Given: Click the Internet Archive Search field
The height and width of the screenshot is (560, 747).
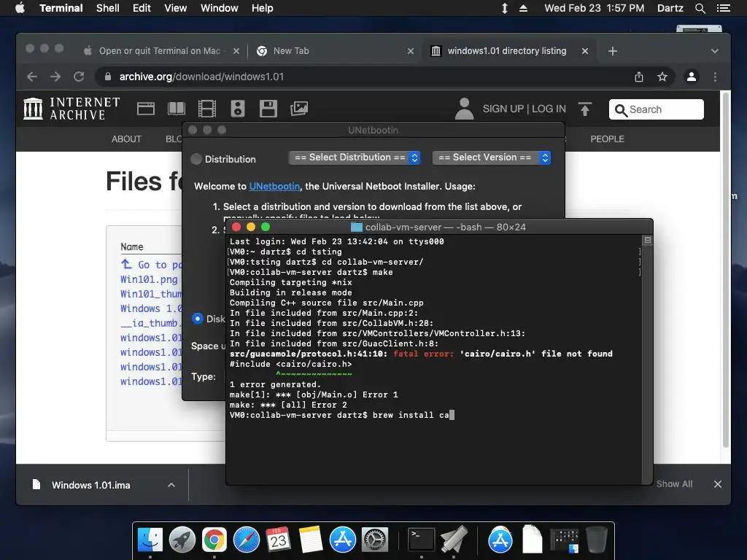Looking at the screenshot, I should pyautogui.click(x=656, y=109).
